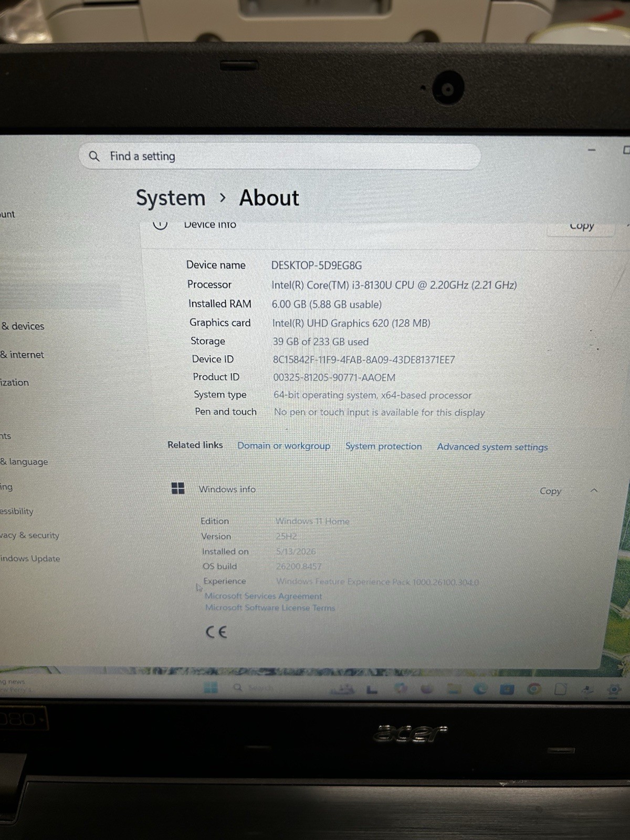Select the Processor value i3-8130U text
Image resolution: width=630 pixels, height=840 pixels.
(x=394, y=285)
